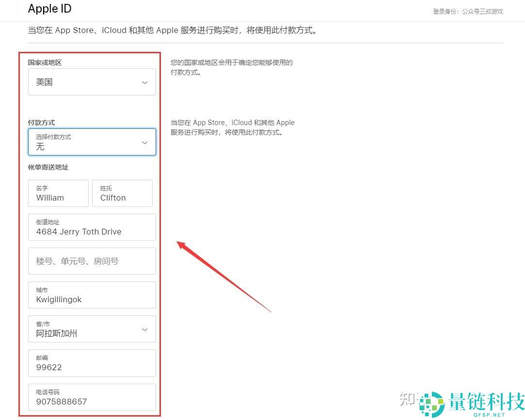This screenshot has height=420, width=525.
Task: Click the Apple ID page title
Action: (x=49, y=9)
